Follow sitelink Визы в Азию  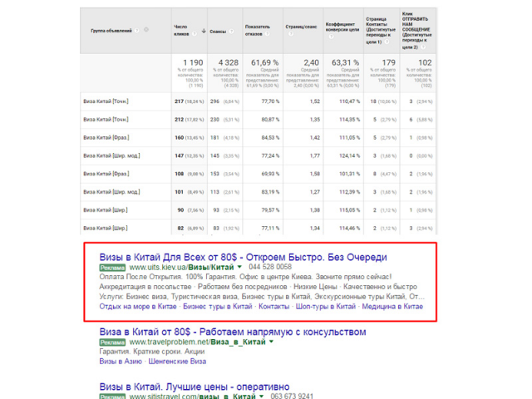point(121,362)
